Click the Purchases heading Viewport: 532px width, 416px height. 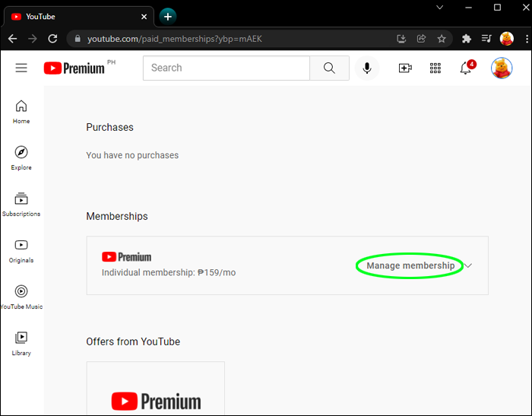109,127
